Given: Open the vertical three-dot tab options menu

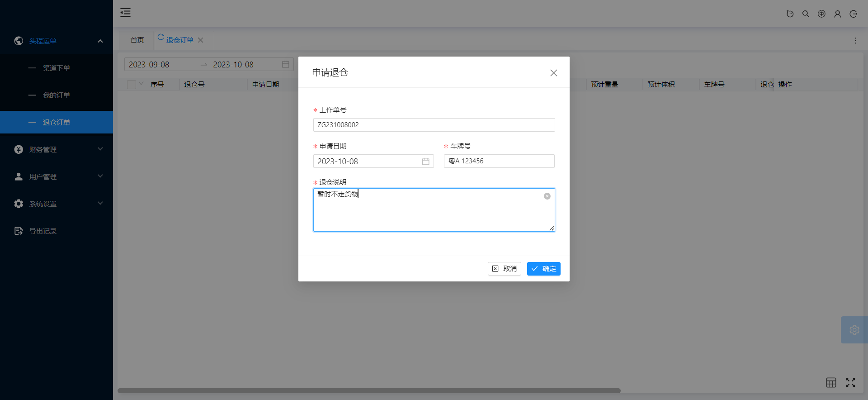Looking at the screenshot, I should tap(855, 41).
